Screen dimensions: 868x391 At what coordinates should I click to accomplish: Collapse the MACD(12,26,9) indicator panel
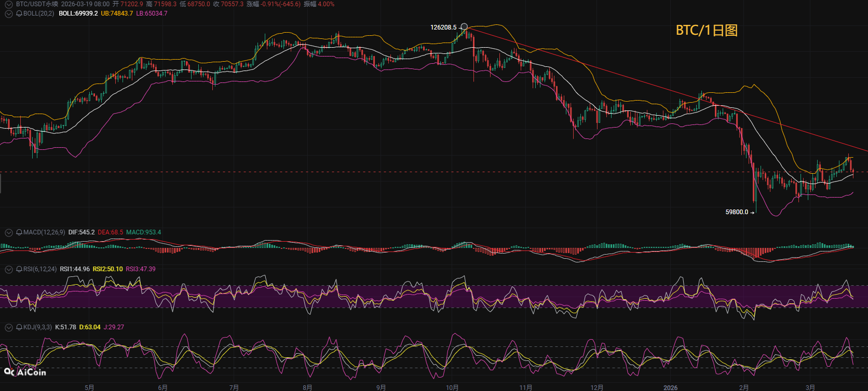(9, 232)
